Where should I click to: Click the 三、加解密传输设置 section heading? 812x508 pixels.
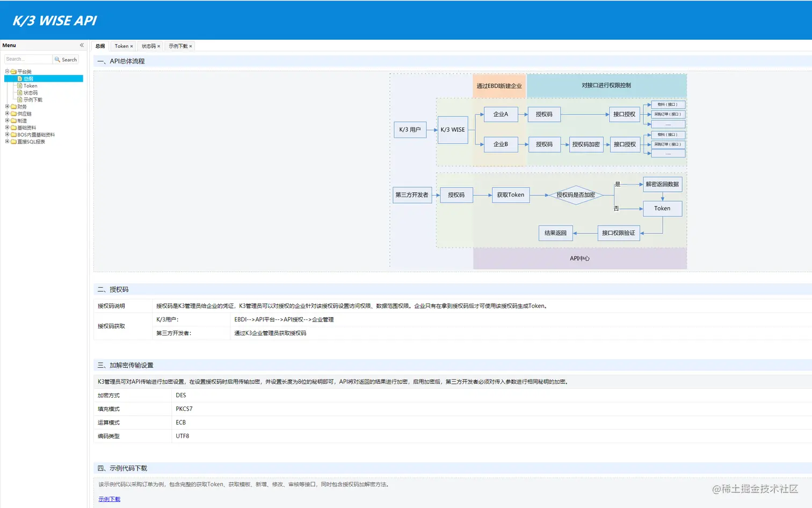pos(125,365)
